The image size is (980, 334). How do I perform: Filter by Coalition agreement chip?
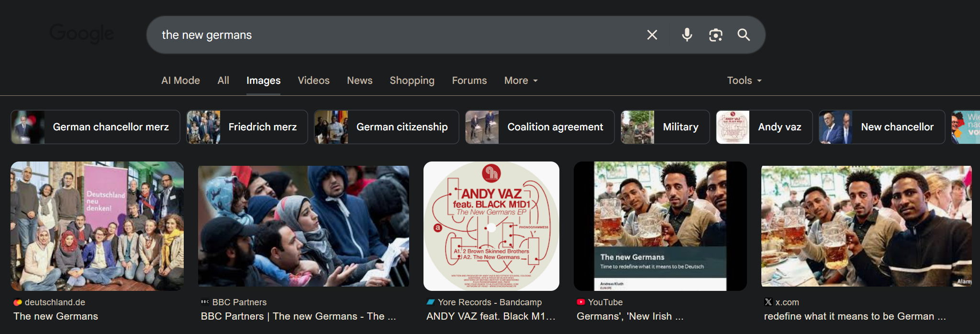(540, 127)
